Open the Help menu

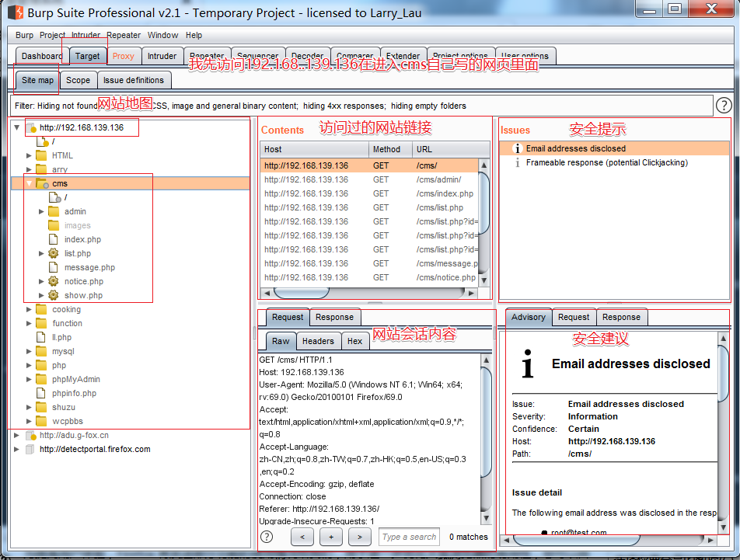pos(194,35)
